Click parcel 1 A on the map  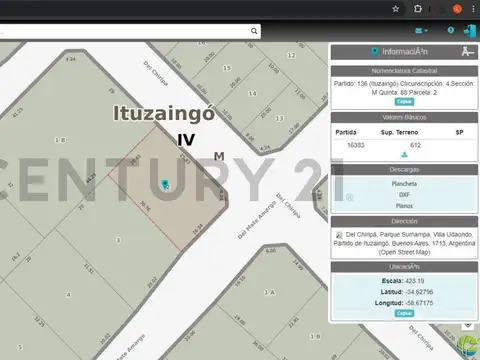(x=270, y=292)
